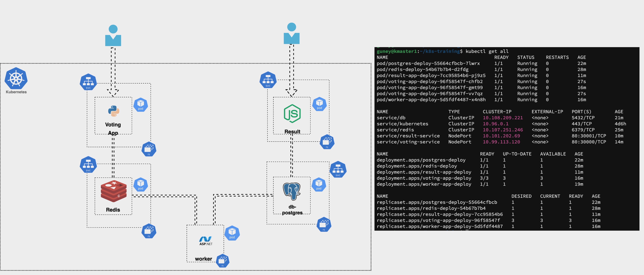Click 'service/db' in terminal
The width and height of the screenshot is (644, 275).
point(391,117)
